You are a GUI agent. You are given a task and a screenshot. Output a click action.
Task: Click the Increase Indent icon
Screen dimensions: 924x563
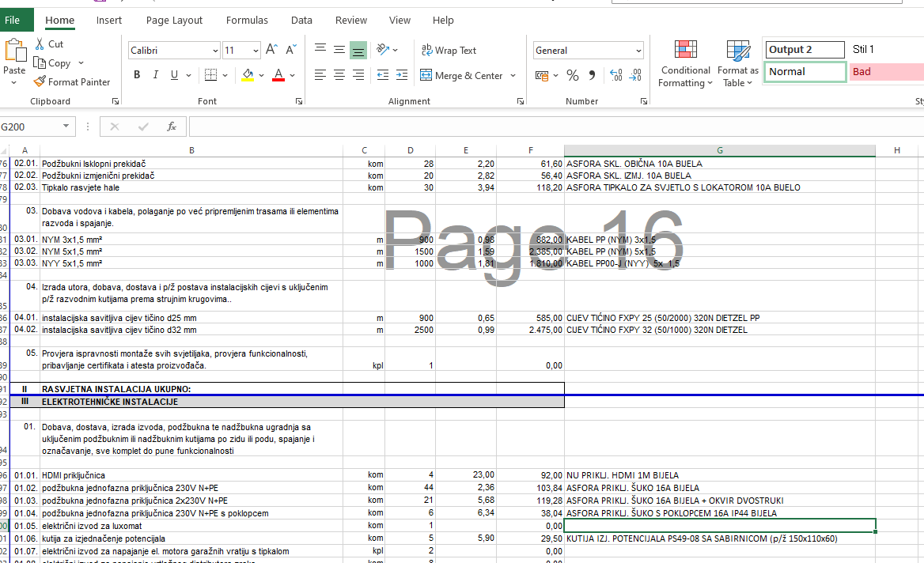401,75
